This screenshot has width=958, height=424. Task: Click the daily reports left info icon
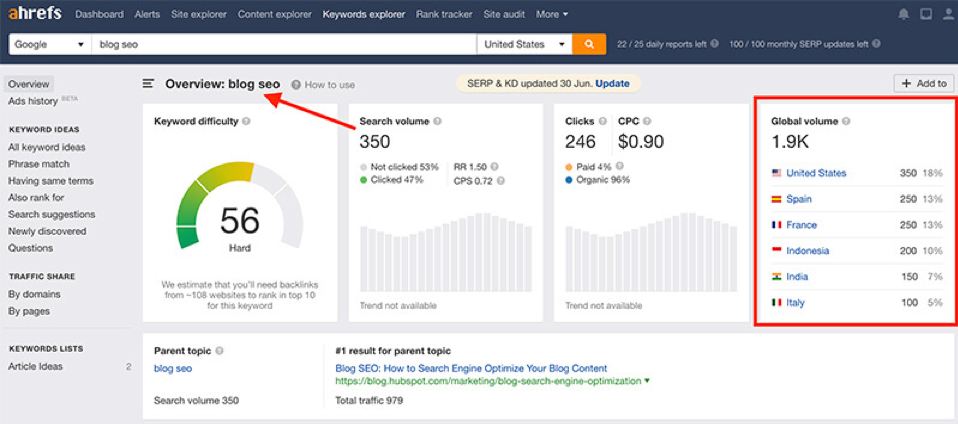pyautogui.click(x=715, y=44)
